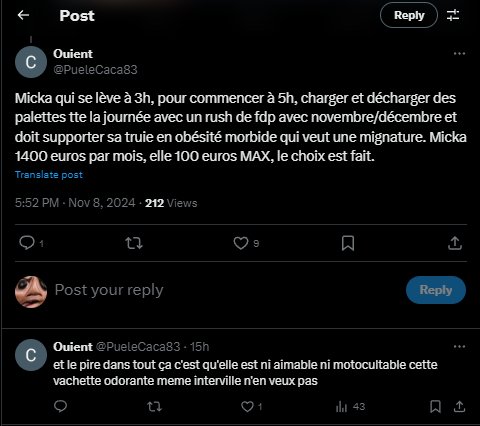The width and height of the screenshot is (480, 426).
Task: Click the blue Reply submit button
Action: [436, 290]
